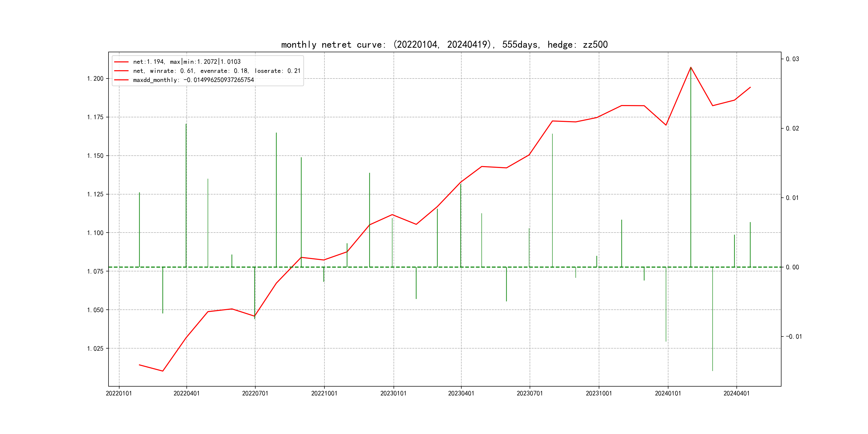Click the lowest point of the red curve
This screenshot has width=868, height=434.
pos(163,371)
